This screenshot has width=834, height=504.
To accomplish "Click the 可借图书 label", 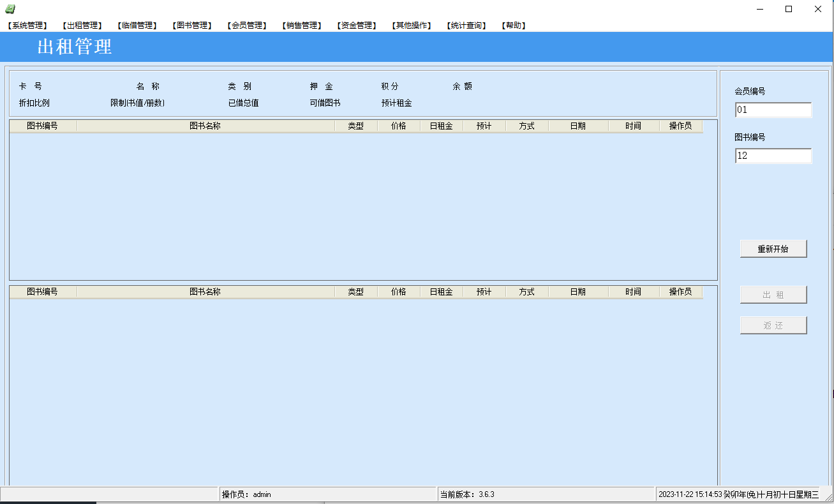I will 325,103.
